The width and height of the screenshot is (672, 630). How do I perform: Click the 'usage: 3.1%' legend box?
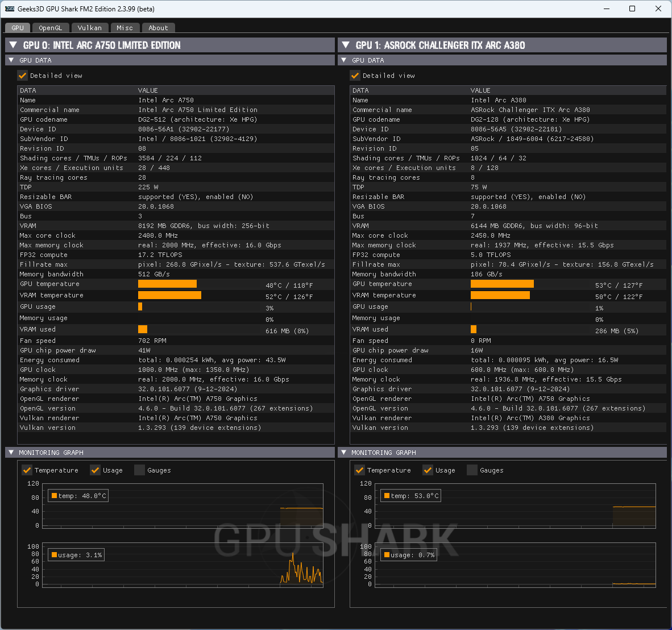[x=76, y=555]
